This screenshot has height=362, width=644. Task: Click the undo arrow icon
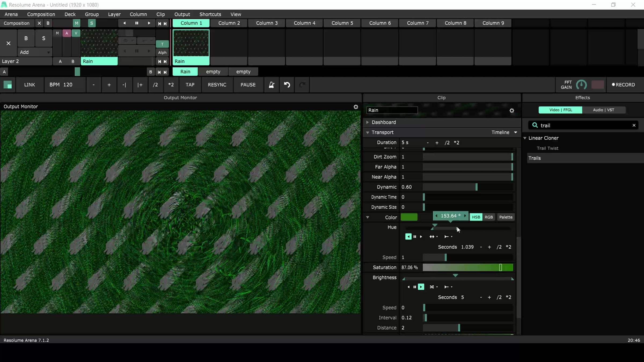287,85
